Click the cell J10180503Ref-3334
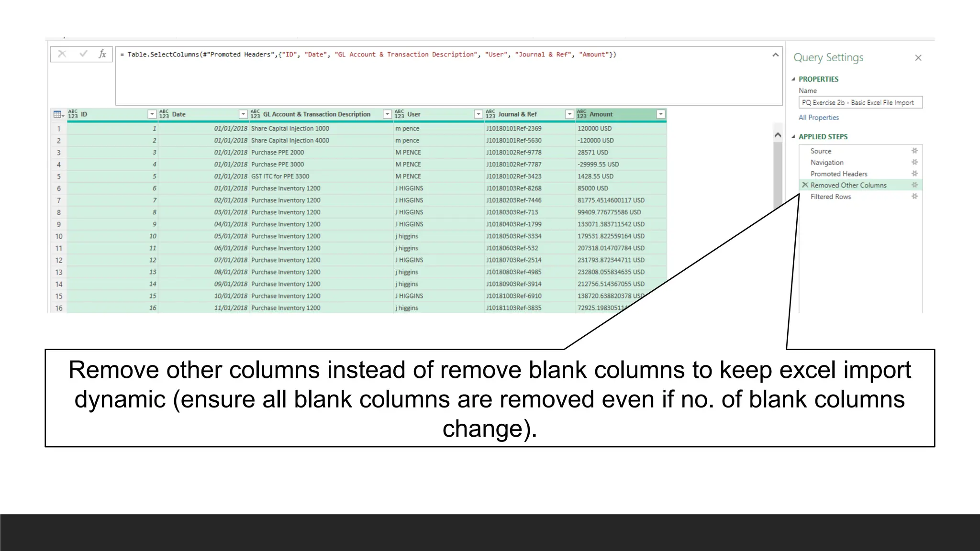The image size is (980, 551). (x=530, y=236)
